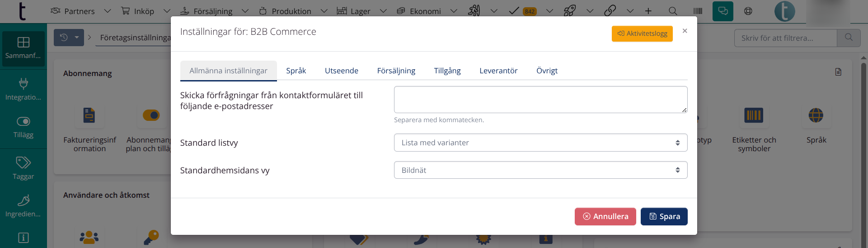The image size is (868, 248).
Task: Click the document icon in the right panel header
Action: (838, 72)
